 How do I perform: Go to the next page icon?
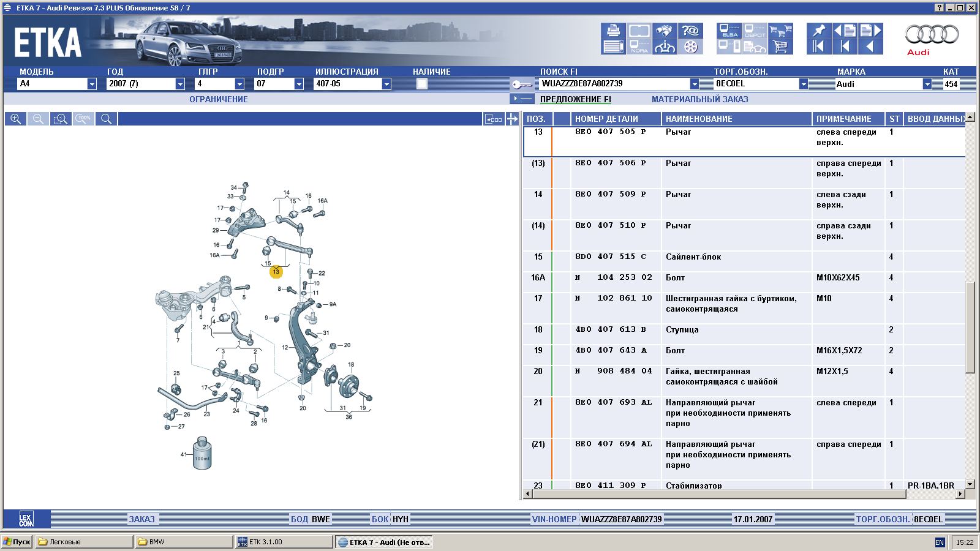click(870, 31)
